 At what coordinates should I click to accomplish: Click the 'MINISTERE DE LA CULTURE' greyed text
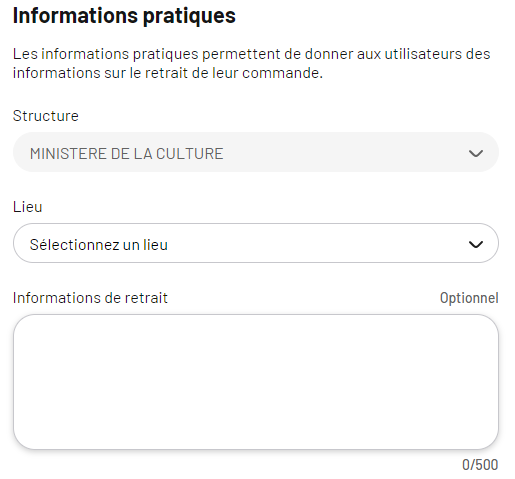(x=127, y=154)
